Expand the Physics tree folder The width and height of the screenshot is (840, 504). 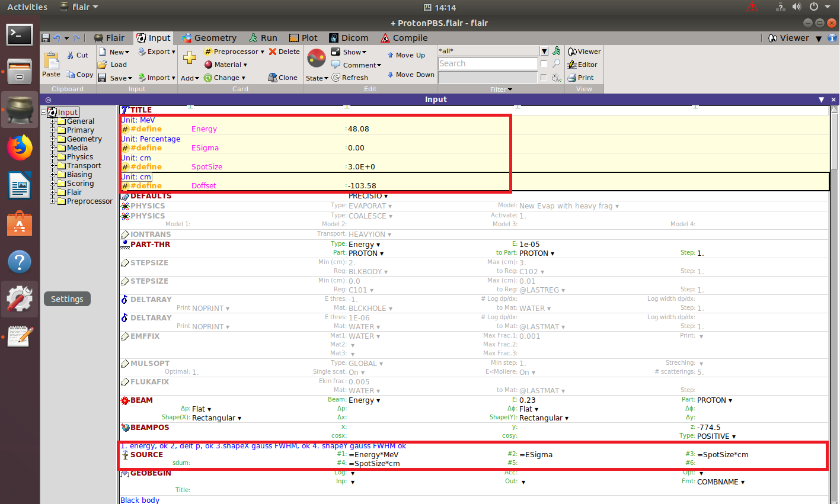click(53, 157)
